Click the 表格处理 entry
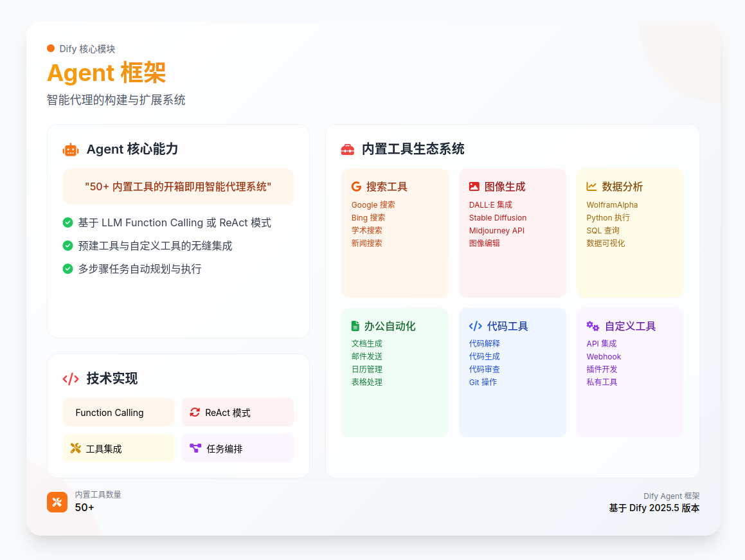The height and width of the screenshot is (560, 745). 367,382
